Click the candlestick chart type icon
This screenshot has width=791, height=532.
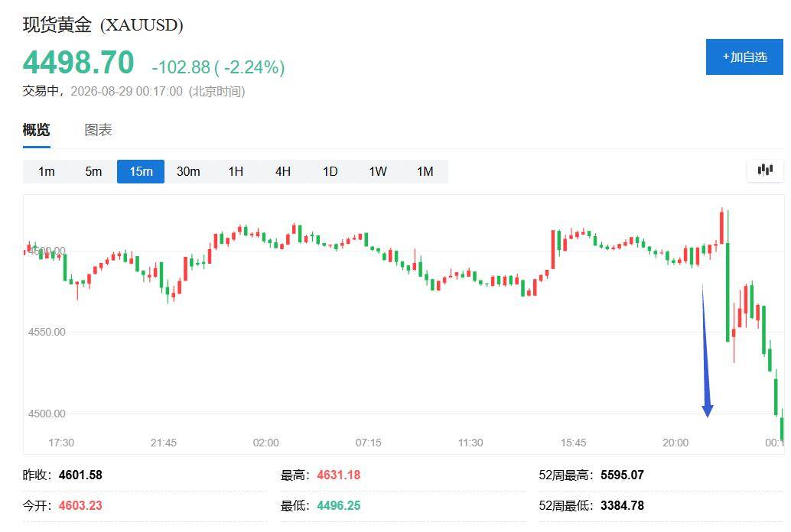pyautogui.click(x=765, y=170)
